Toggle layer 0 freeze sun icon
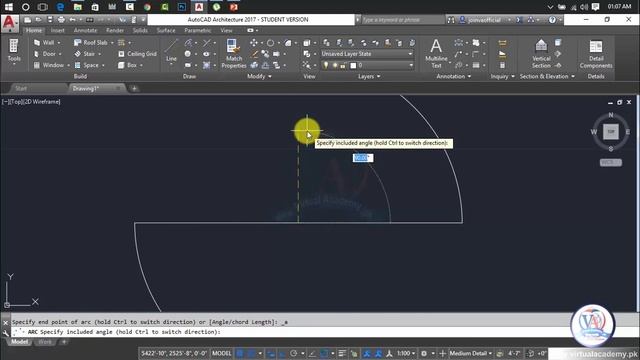640x360 pixels. (334, 65)
